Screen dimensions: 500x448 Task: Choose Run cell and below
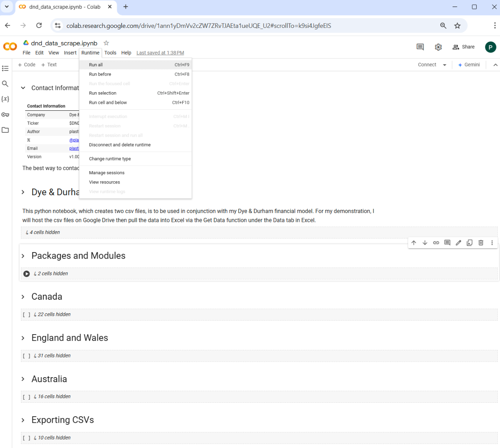[136, 103]
